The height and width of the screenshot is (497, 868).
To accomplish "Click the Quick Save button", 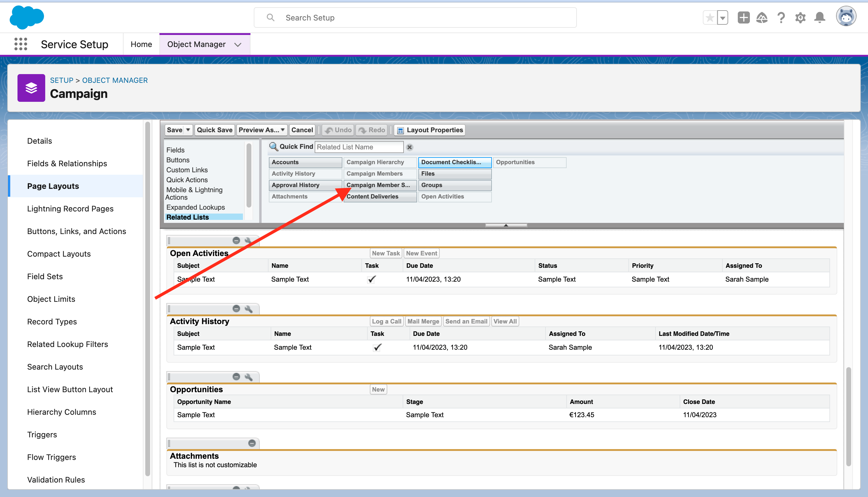I will 215,130.
